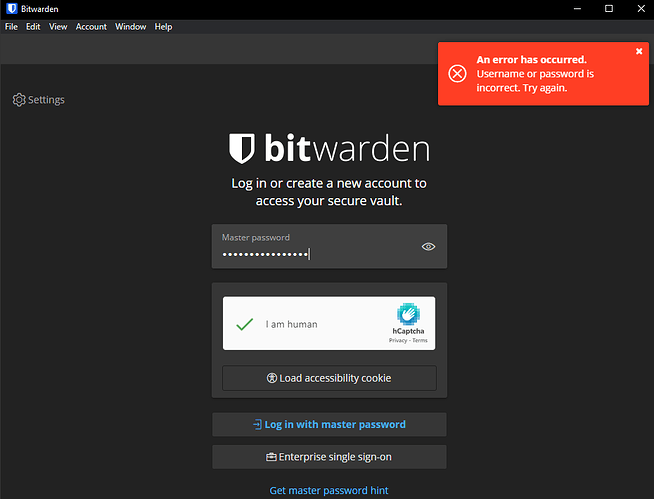Open the View menu
The height and width of the screenshot is (499, 654).
(x=58, y=27)
